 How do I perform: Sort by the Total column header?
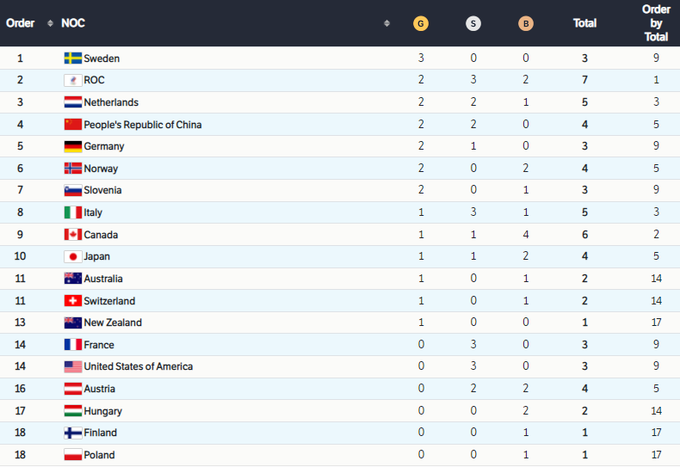(x=585, y=22)
